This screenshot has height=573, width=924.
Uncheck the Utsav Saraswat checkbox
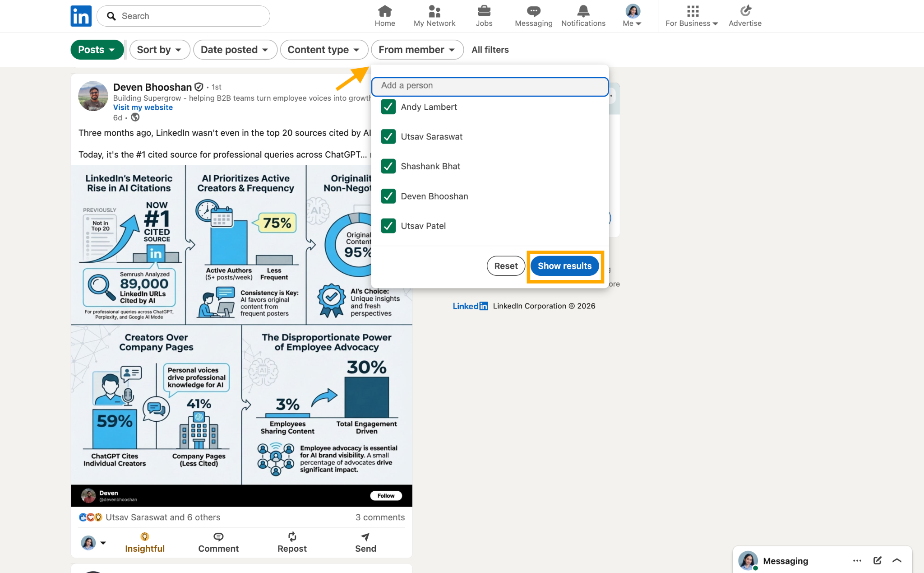388,137
